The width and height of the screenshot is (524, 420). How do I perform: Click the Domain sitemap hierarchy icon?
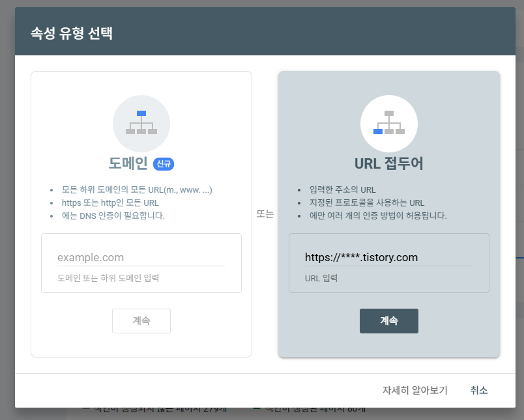141,123
